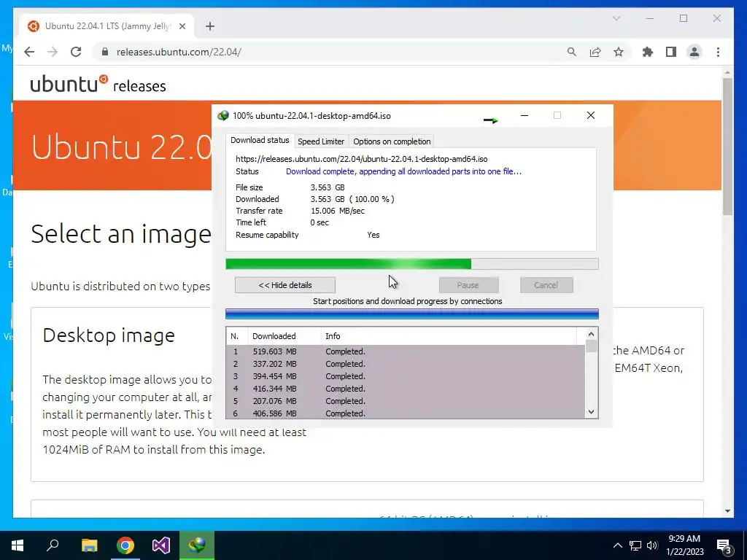Click the webpage vertical scrollbar thumb
Screen dimensions: 747x560
tap(727, 147)
